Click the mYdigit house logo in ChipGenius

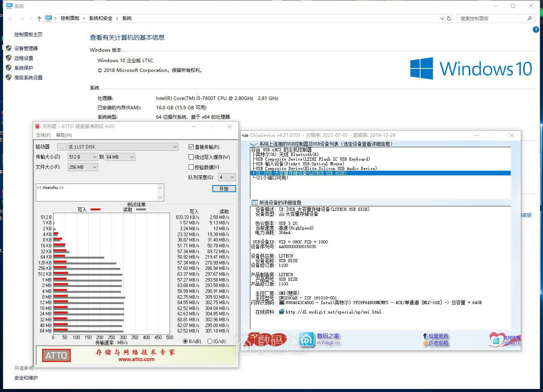(306, 339)
